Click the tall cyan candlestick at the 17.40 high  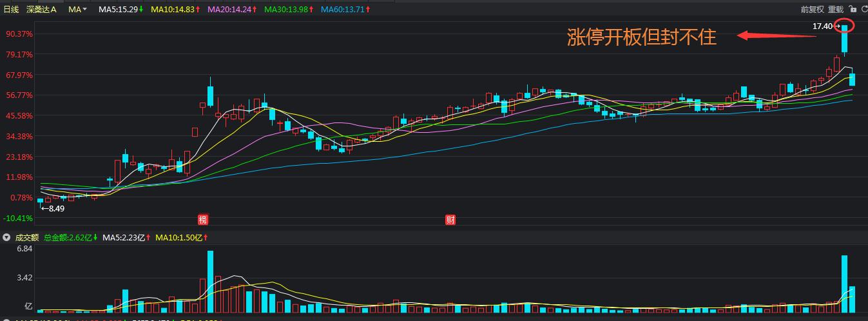click(844, 39)
